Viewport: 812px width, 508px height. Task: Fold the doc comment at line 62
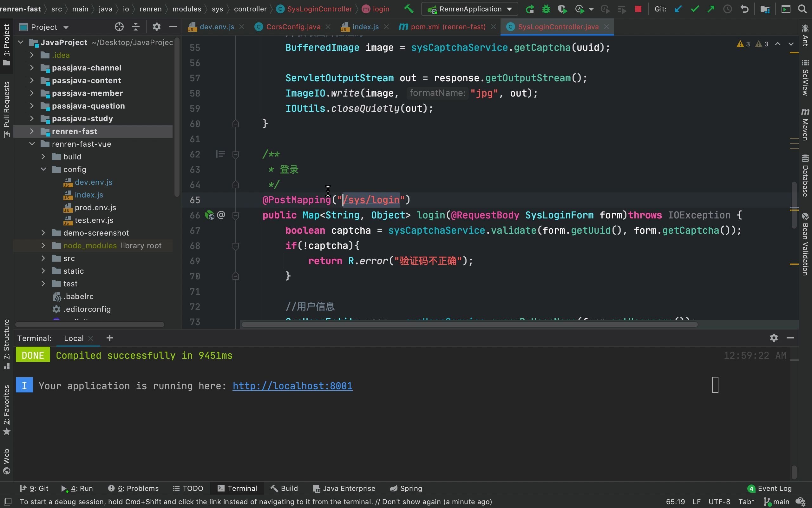236,155
